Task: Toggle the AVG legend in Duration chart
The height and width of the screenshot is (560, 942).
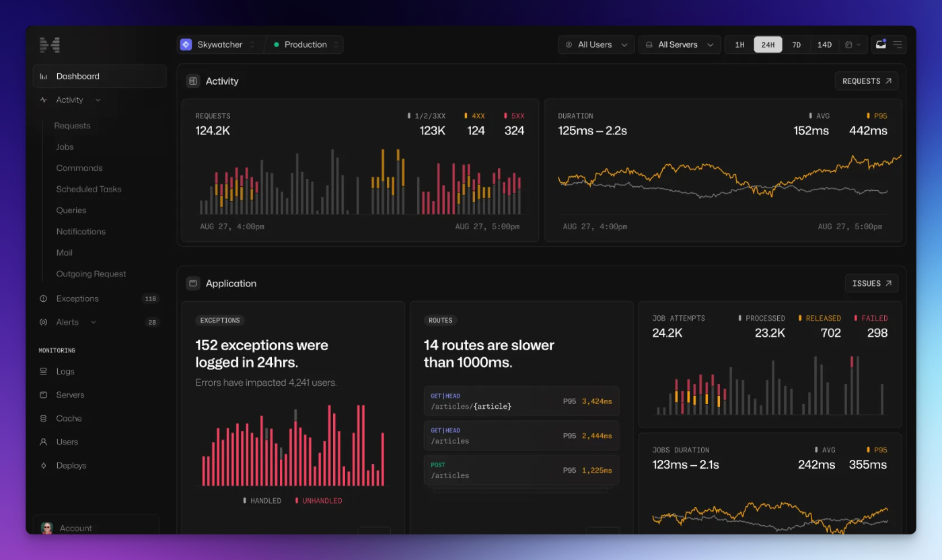Action: point(820,116)
